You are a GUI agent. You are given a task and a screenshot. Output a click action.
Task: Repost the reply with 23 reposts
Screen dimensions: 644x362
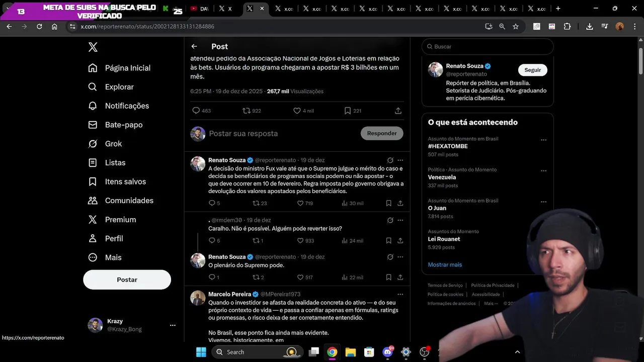[x=260, y=203]
